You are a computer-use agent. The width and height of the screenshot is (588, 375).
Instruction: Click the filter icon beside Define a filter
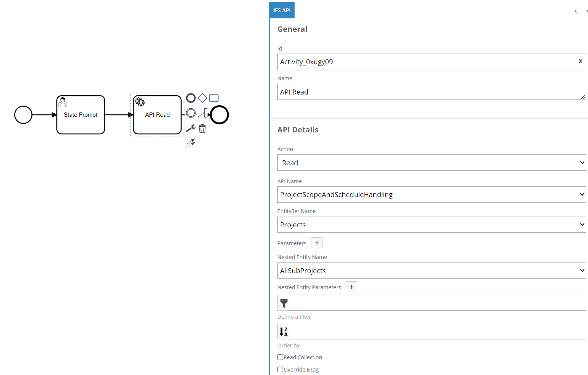pyautogui.click(x=283, y=303)
